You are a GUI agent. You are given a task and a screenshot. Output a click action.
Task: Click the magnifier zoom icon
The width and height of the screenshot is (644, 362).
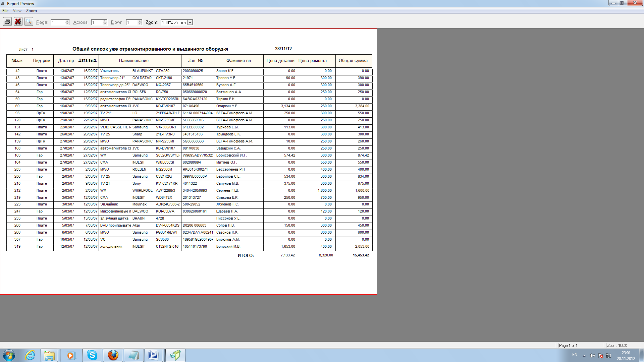(x=29, y=22)
